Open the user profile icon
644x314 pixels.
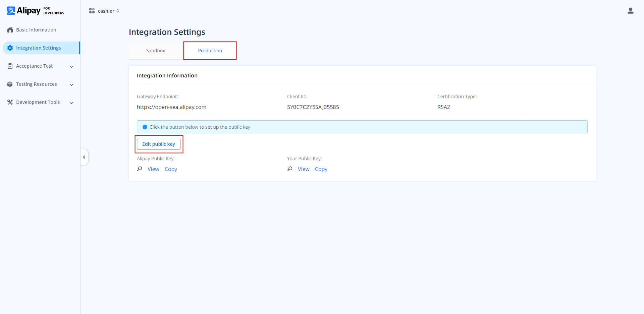(x=630, y=11)
